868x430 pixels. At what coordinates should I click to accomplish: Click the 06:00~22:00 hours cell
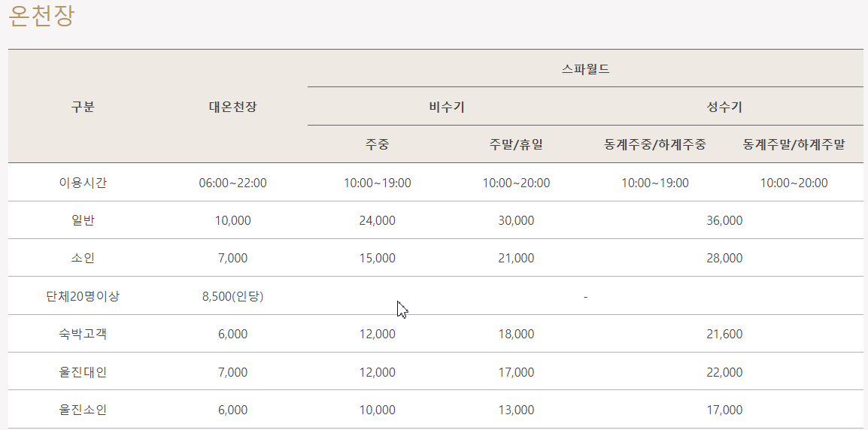tap(232, 183)
